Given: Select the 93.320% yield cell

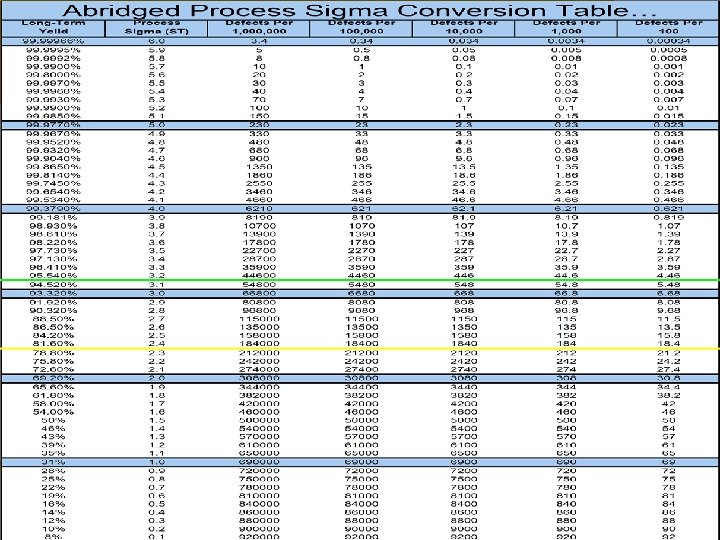Looking at the screenshot, I should click(x=53, y=293).
